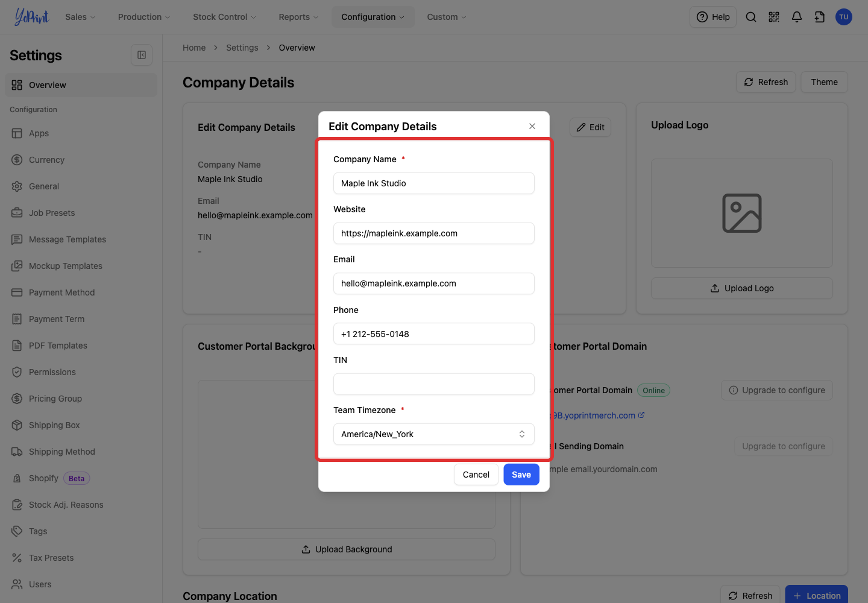Click Home in the breadcrumb
The image size is (868, 603).
[x=194, y=48]
